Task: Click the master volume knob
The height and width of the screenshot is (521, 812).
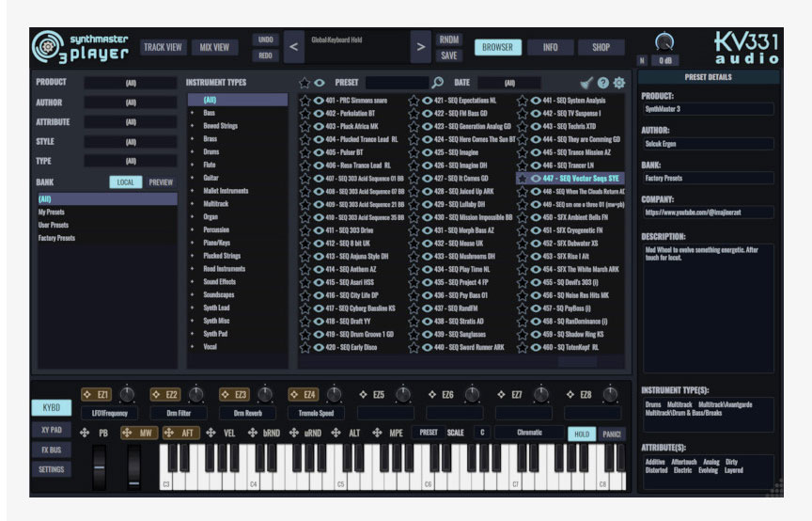Action: click(664, 41)
